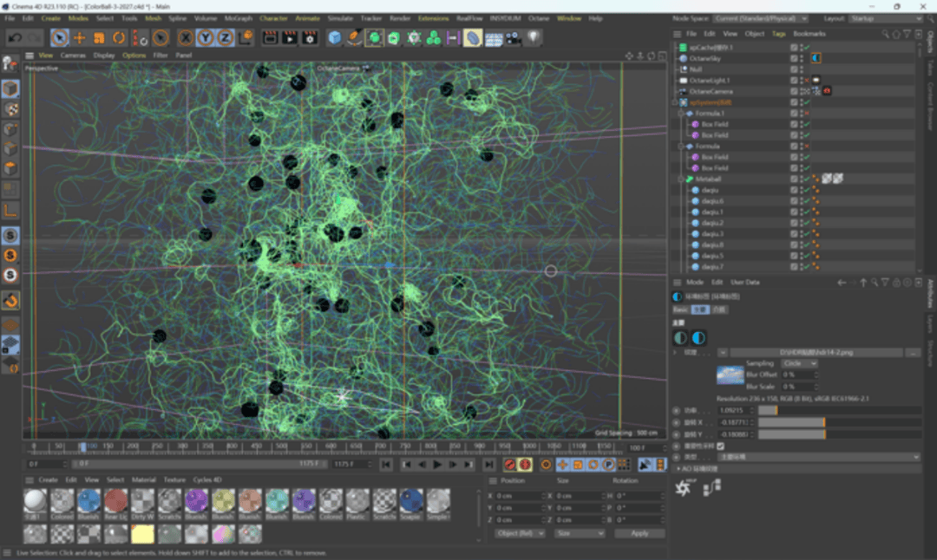Image resolution: width=937 pixels, height=560 pixels.
Task: Toggle the checkbox below the rotation Y slider
Action: coord(720,446)
